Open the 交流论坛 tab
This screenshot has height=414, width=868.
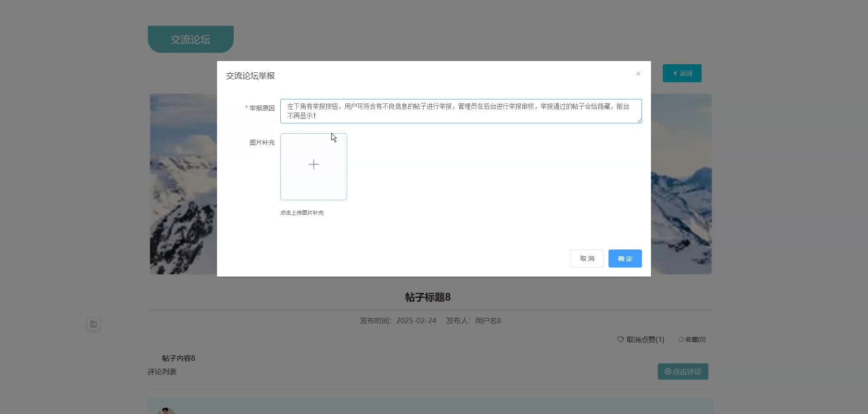click(190, 39)
